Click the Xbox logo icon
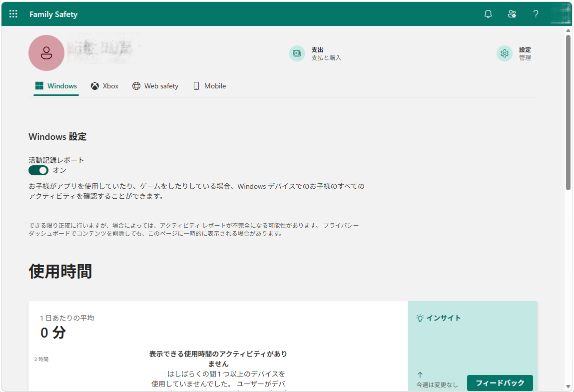 (x=95, y=86)
